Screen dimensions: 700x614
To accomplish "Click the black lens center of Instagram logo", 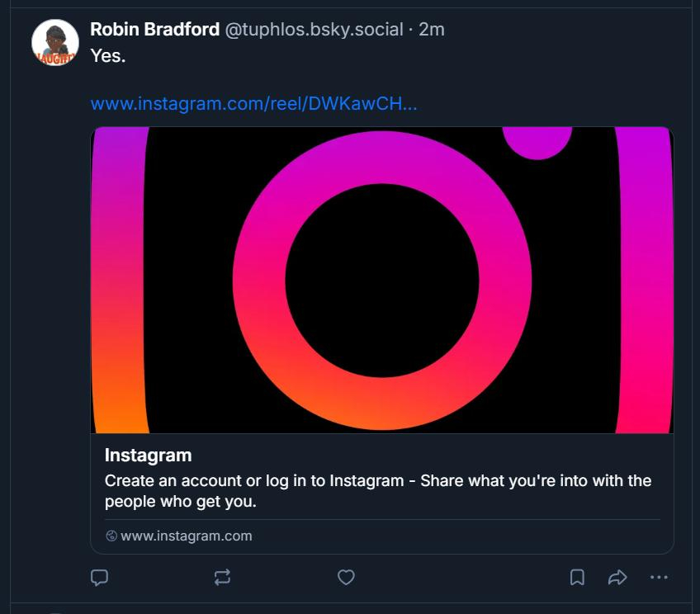I will (x=381, y=281).
